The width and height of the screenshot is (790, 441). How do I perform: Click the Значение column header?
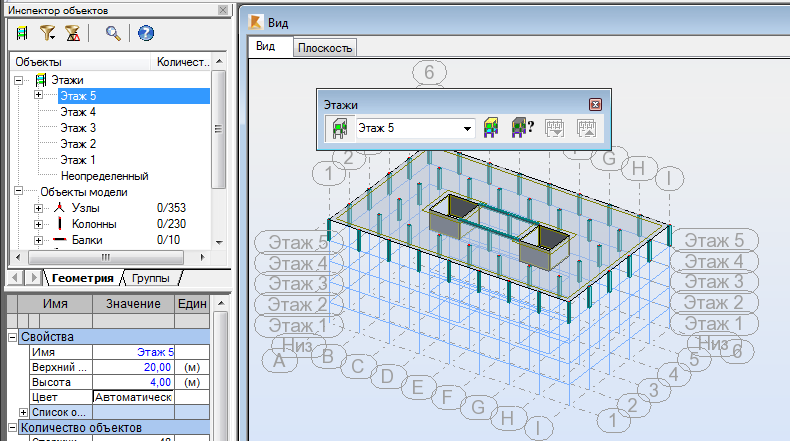(x=134, y=304)
